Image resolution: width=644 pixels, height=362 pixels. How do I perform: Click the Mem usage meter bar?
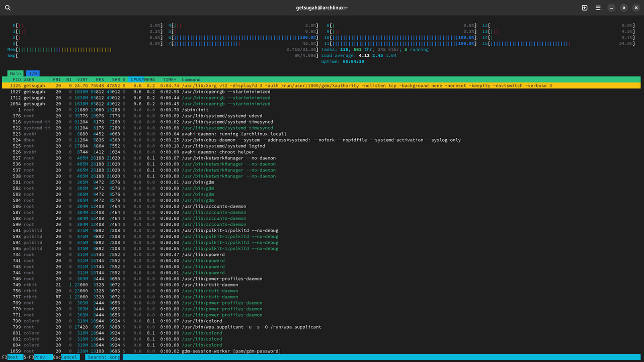tap(164, 49)
